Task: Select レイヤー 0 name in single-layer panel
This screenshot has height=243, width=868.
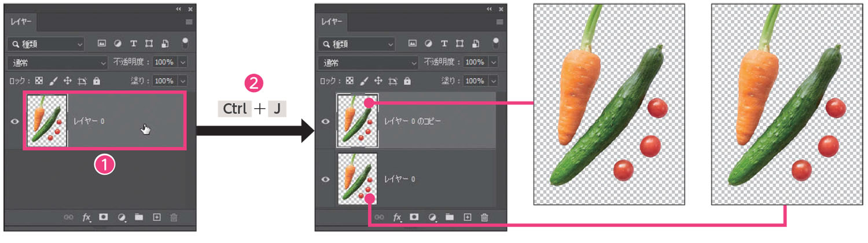Action: 89,122
